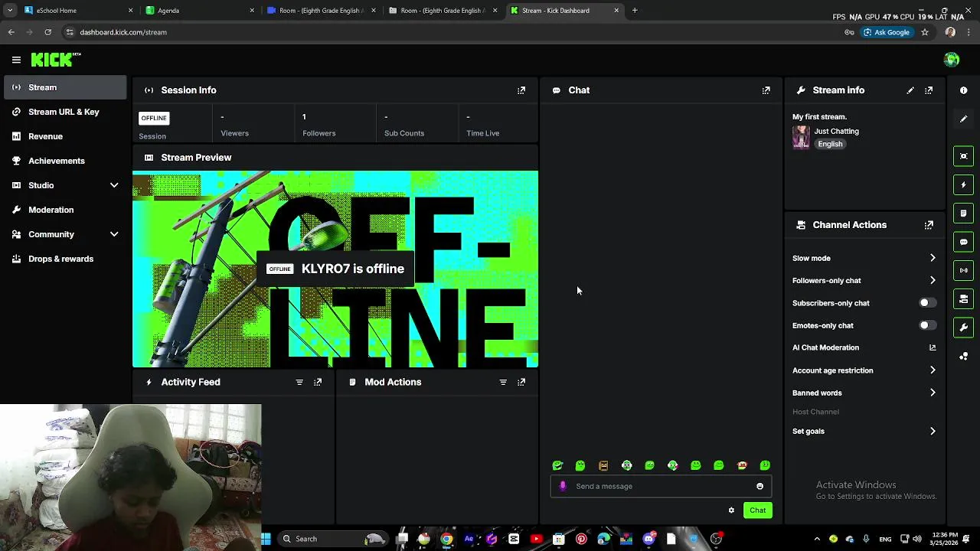Click the green Chat send button
The height and width of the screenshot is (551, 980).
pos(757,510)
